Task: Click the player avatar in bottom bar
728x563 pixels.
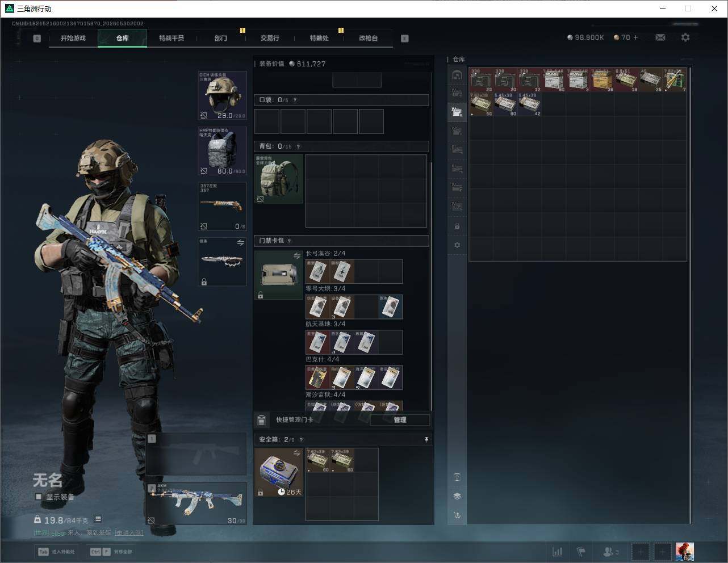Action: pyautogui.click(x=684, y=552)
